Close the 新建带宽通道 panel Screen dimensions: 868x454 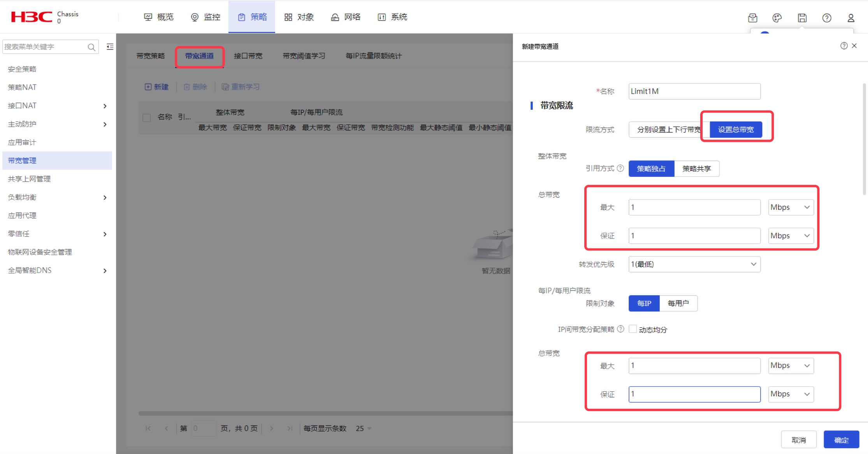click(854, 46)
